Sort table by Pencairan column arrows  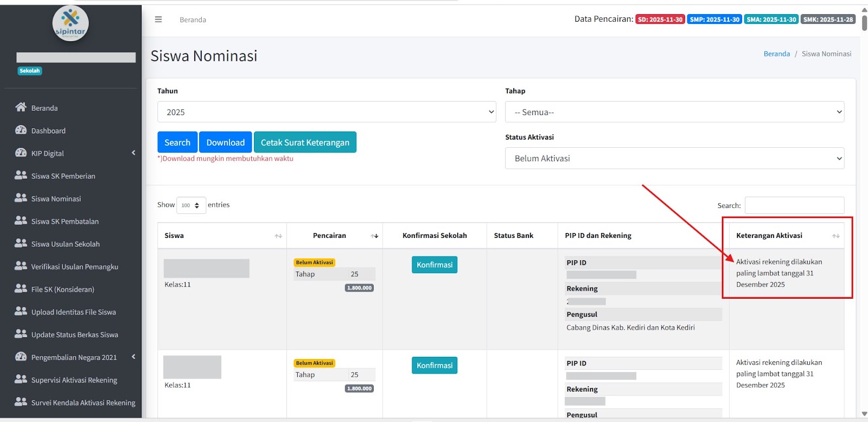pos(374,236)
